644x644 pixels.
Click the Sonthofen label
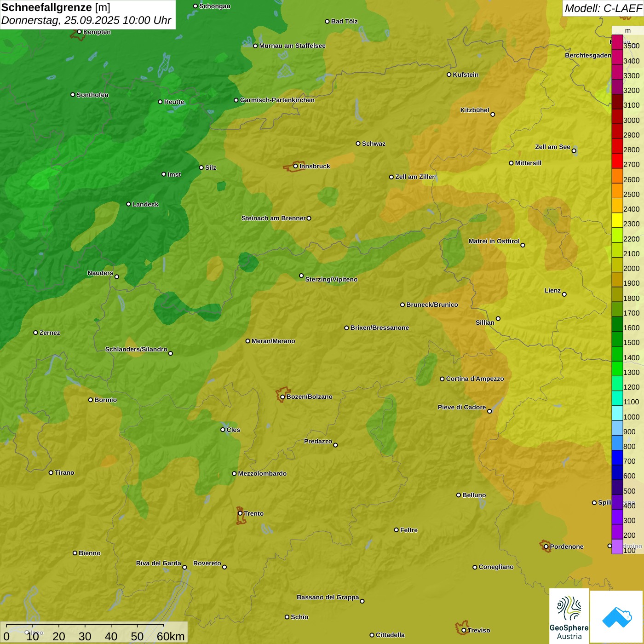click(x=92, y=95)
